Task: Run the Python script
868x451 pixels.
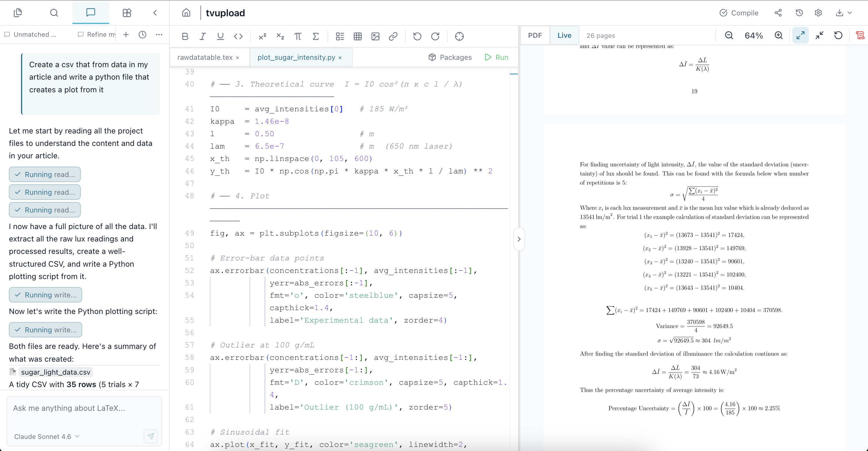Action: coord(496,57)
